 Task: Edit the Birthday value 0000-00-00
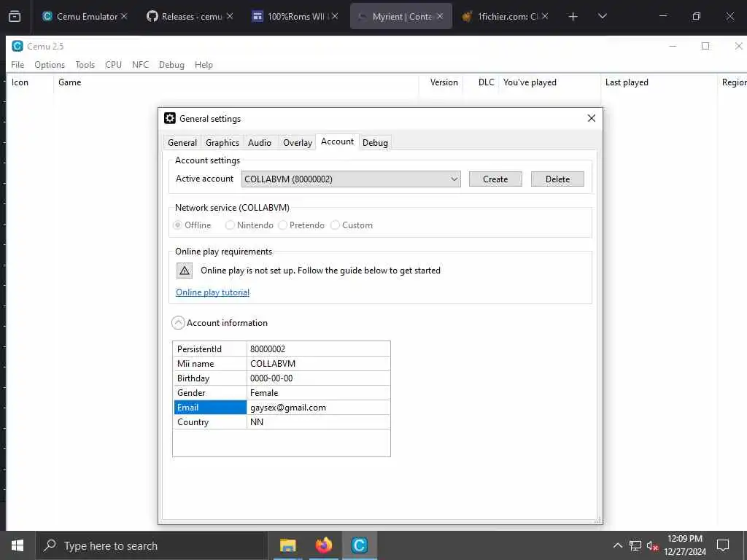[x=318, y=378]
